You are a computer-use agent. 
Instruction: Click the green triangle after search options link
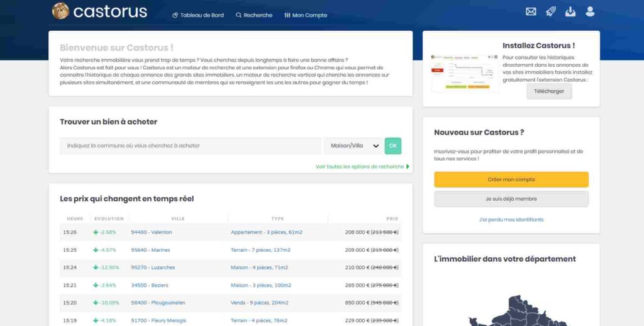point(408,167)
